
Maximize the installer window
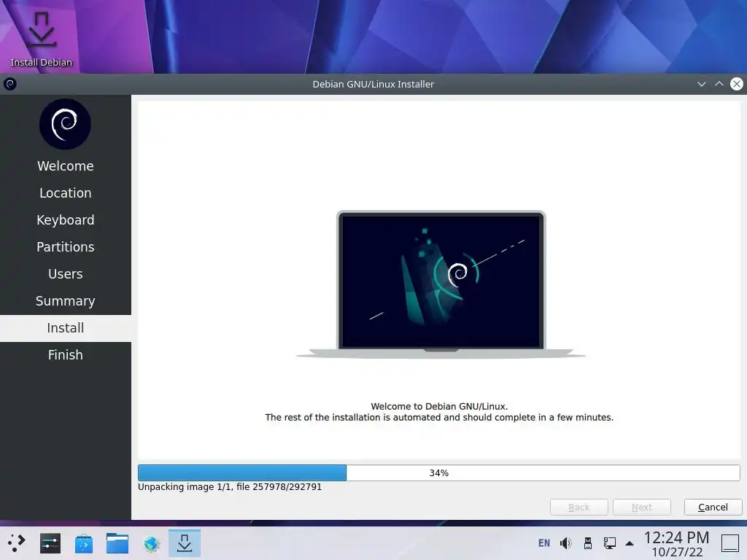click(x=719, y=85)
